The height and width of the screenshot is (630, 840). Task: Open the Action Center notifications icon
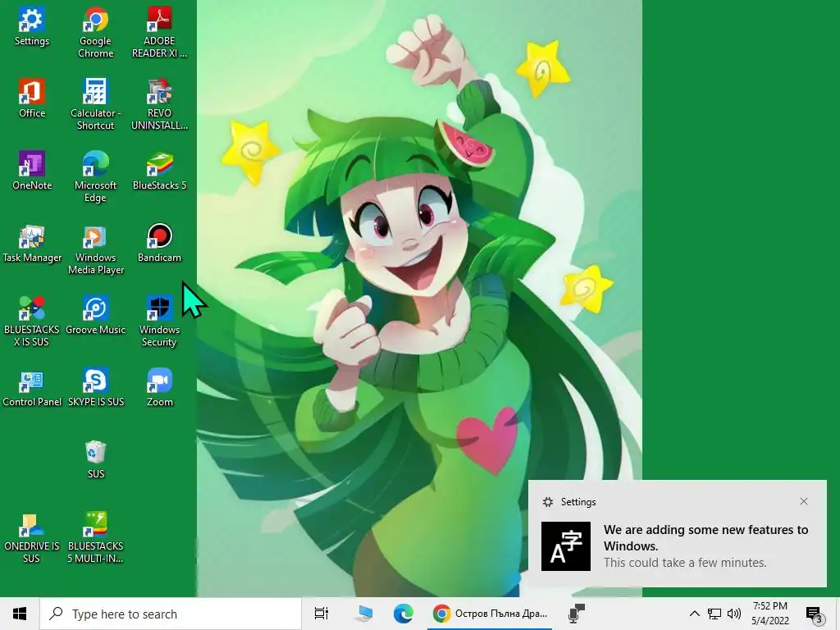tap(814, 614)
